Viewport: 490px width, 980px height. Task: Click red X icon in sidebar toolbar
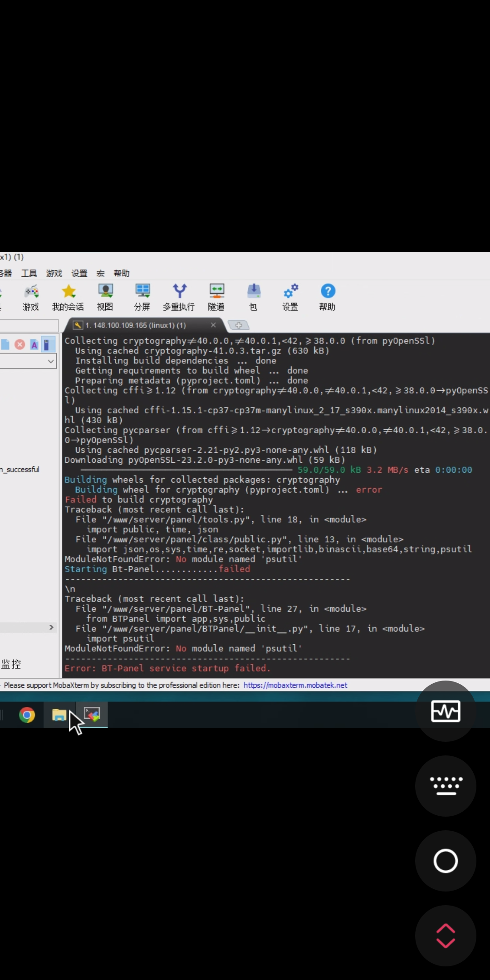pos(20,344)
